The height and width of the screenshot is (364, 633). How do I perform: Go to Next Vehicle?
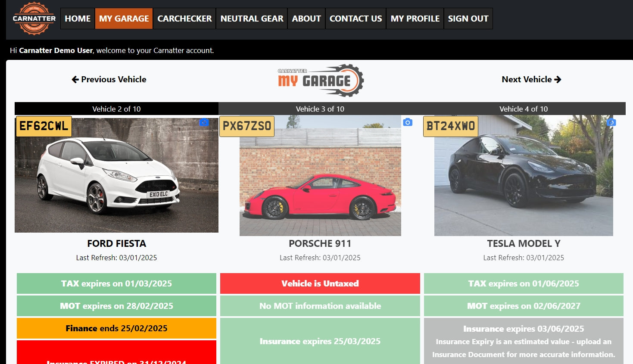pyautogui.click(x=531, y=79)
